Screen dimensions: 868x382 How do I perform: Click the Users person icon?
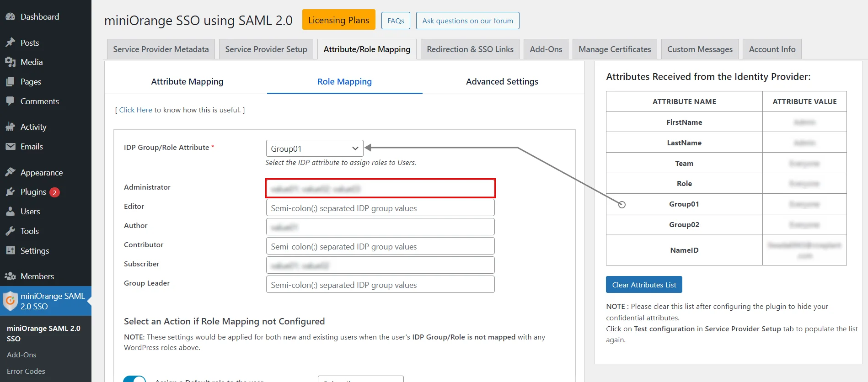tap(10, 211)
